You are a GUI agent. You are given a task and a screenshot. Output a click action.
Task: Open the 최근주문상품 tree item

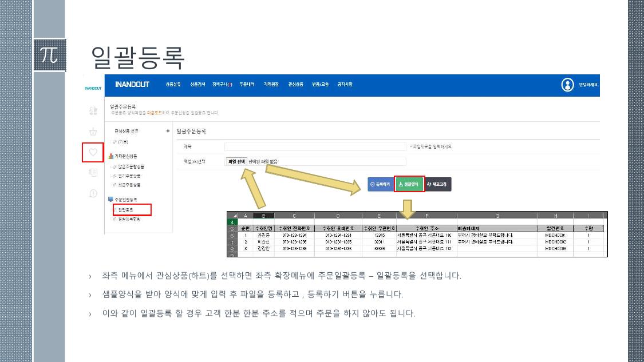coord(129,185)
